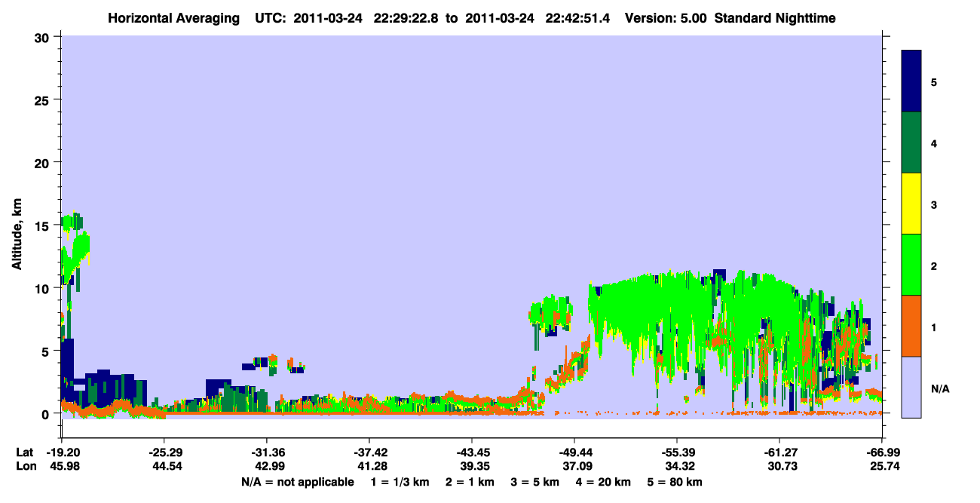Image resolution: width=980 pixels, height=503 pixels.
Task: Click the 'Lon' row label
Action: click(25, 466)
